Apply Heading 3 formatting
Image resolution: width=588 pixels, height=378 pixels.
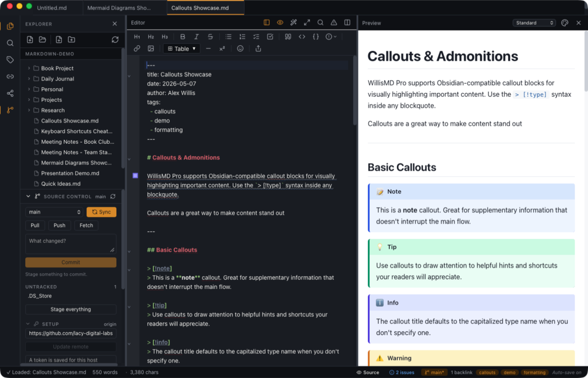(x=164, y=37)
